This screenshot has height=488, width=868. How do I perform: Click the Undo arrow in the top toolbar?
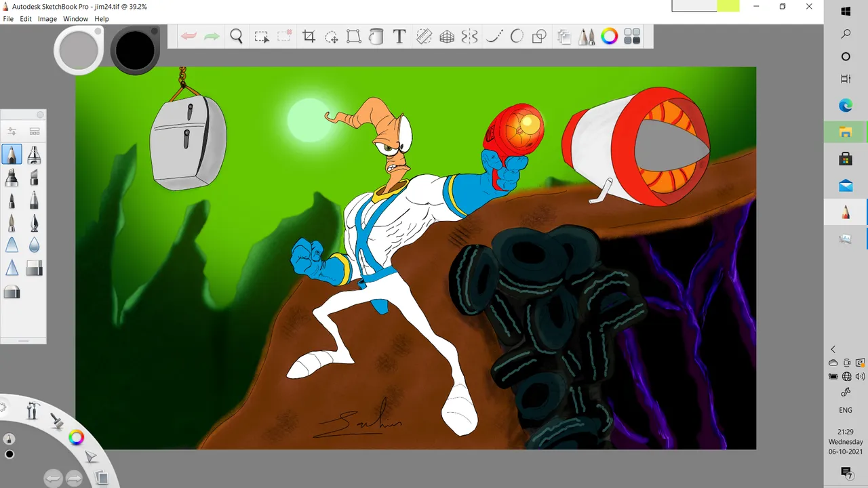coord(189,37)
